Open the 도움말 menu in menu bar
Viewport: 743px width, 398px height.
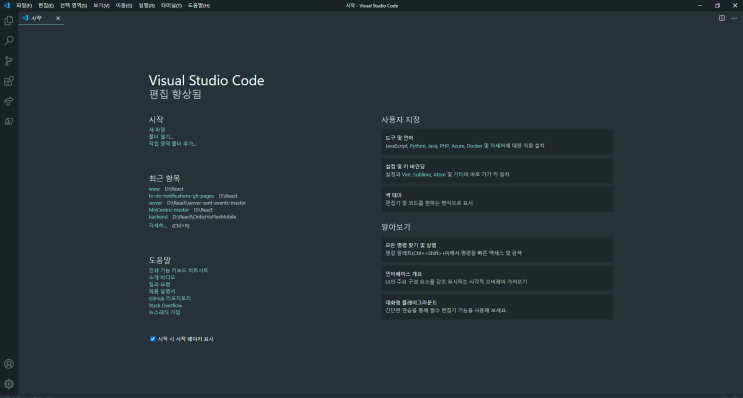(x=199, y=6)
